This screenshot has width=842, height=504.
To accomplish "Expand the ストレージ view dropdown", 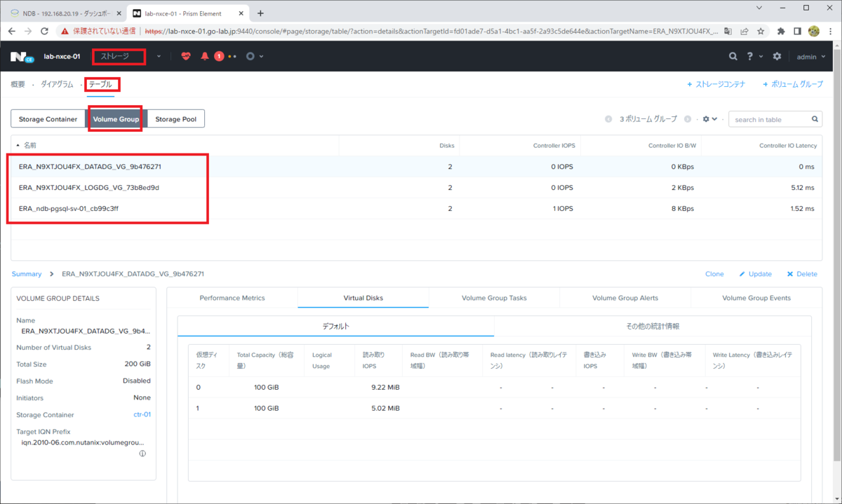I will pos(159,57).
